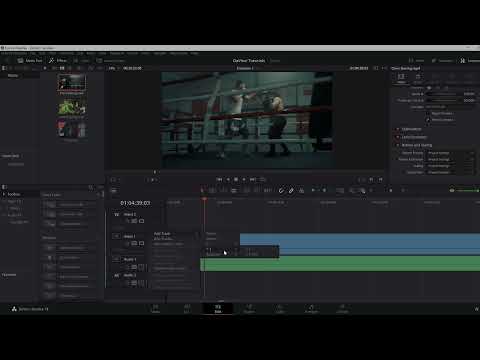
Task: Open the Audio tab in Inspector
Action: click(x=418, y=78)
